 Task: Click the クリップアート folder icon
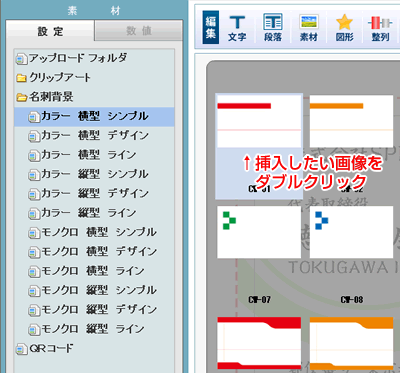pos(22,78)
